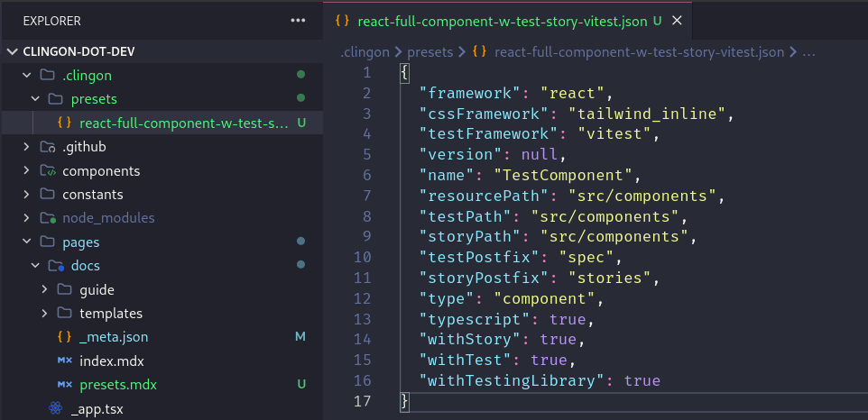The height and width of the screenshot is (420, 868).
Task: Click the node_modules folder icon
Action: click(x=48, y=217)
